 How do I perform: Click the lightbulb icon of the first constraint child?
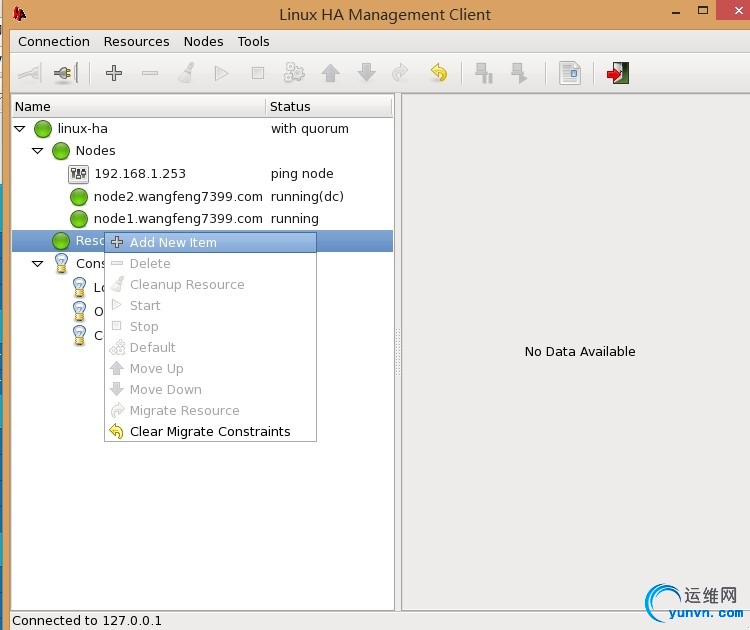(x=79, y=287)
